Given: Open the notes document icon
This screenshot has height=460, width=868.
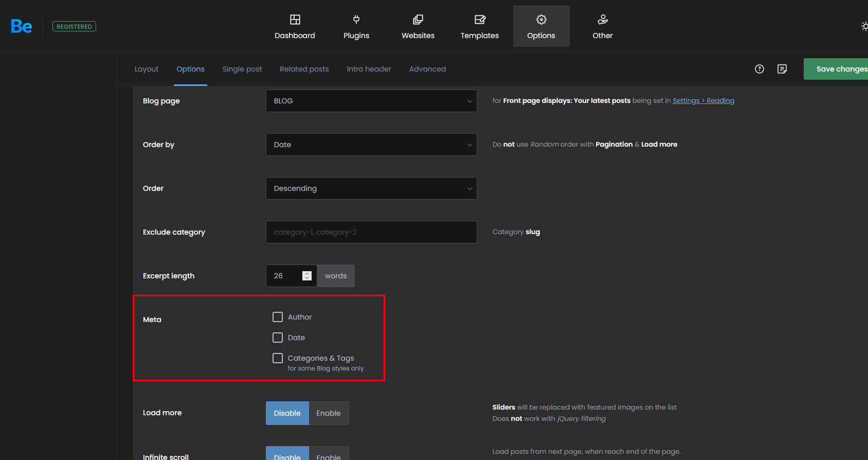Looking at the screenshot, I should click(x=782, y=69).
